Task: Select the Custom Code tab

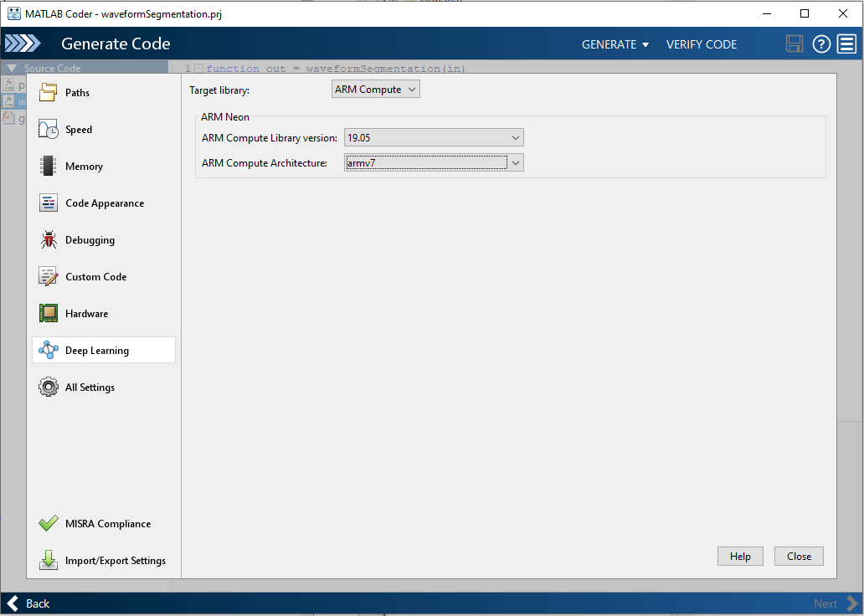Action: [x=95, y=277]
